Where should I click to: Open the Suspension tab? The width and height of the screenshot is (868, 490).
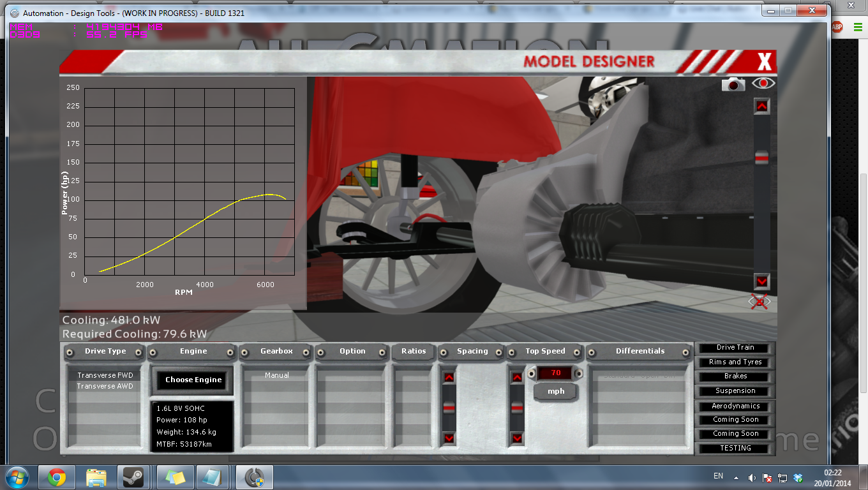point(735,390)
